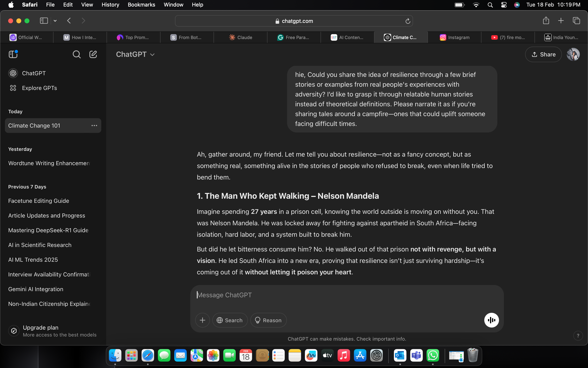Open AI in Scientific Research chat
The width and height of the screenshot is (588, 368).
53,245
